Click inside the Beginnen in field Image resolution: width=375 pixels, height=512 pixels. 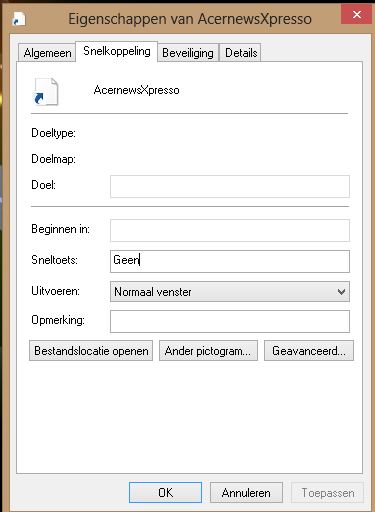[230, 230]
